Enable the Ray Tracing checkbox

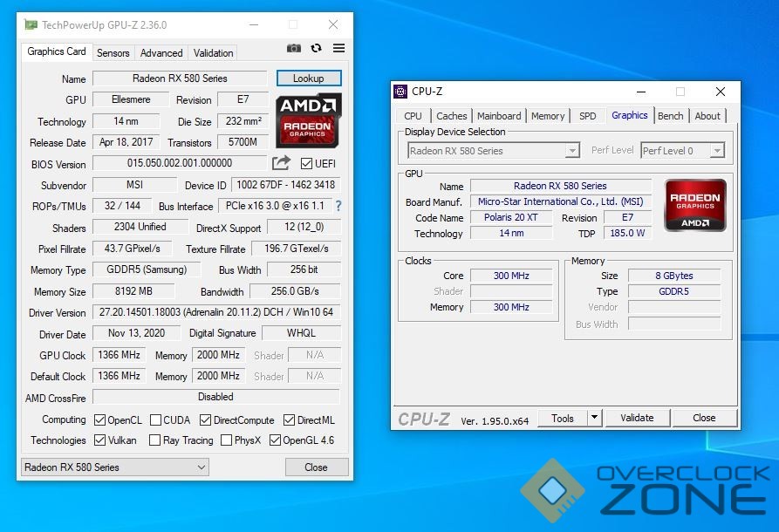[155, 440]
